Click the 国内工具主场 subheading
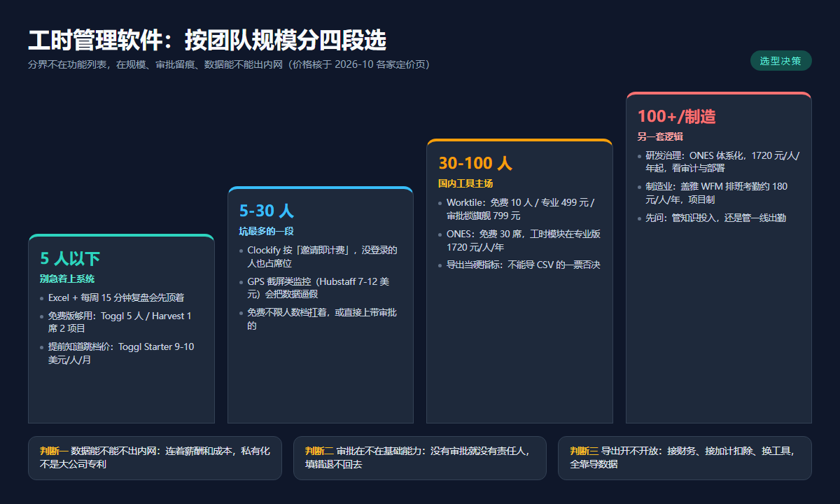This screenshot has height=504, width=840. (465, 183)
